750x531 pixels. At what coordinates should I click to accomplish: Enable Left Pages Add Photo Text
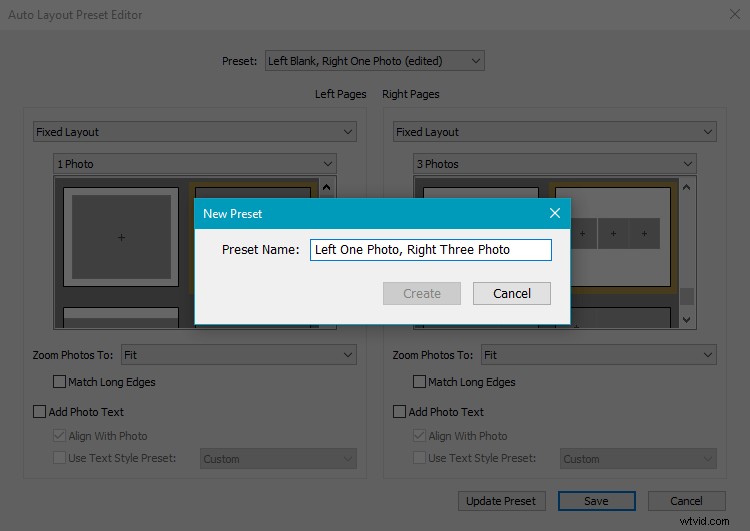point(39,411)
